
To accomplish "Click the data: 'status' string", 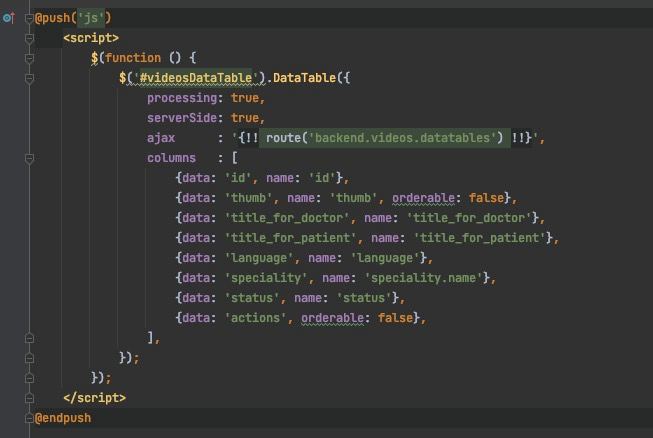I will 252,298.
